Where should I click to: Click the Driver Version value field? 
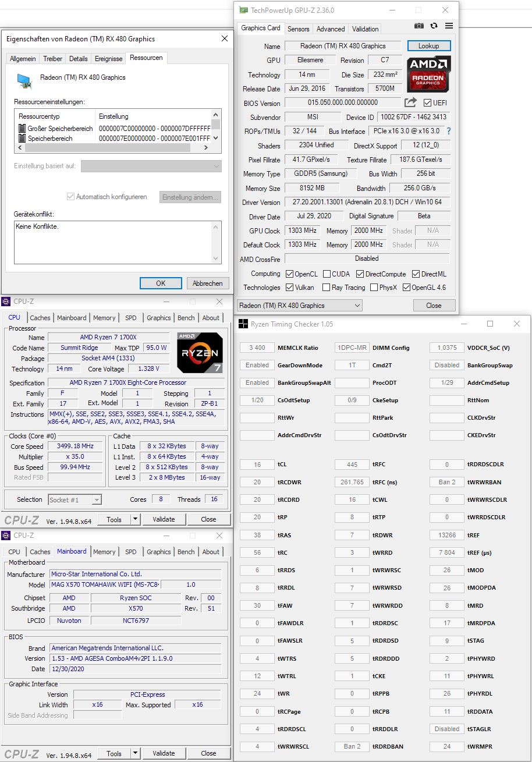click(x=367, y=202)
